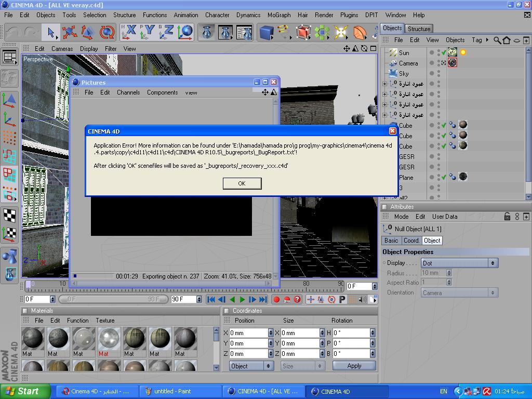532x399 pixels.
Task: Expand the first عمود انارة object
Action: click(x=384, y=84)
